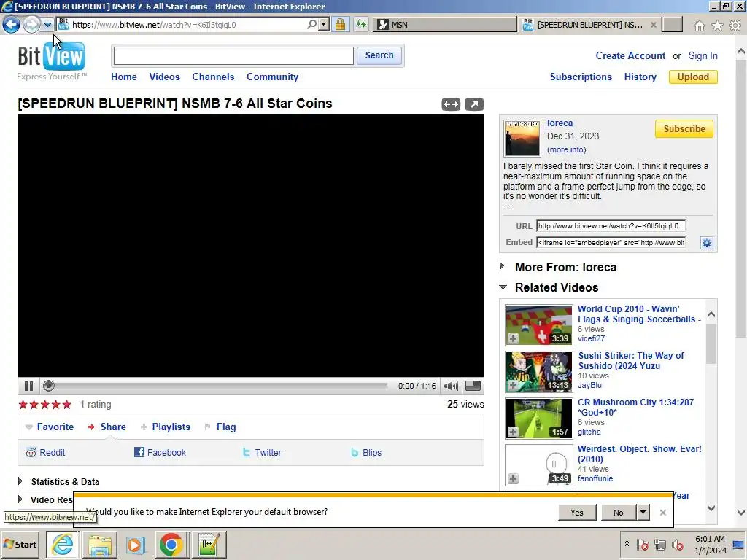Click the security lock icon
The image size is (747, 560).
point(340,24)
